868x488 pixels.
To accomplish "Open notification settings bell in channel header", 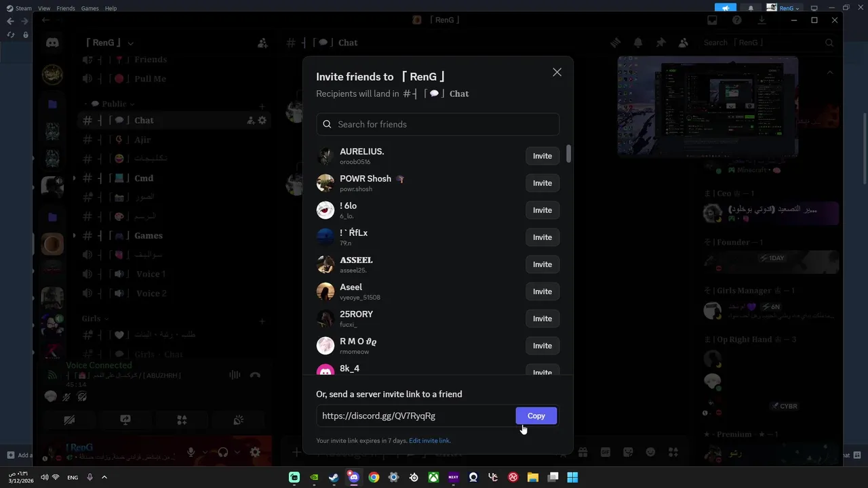I will (x=638, y=43).
